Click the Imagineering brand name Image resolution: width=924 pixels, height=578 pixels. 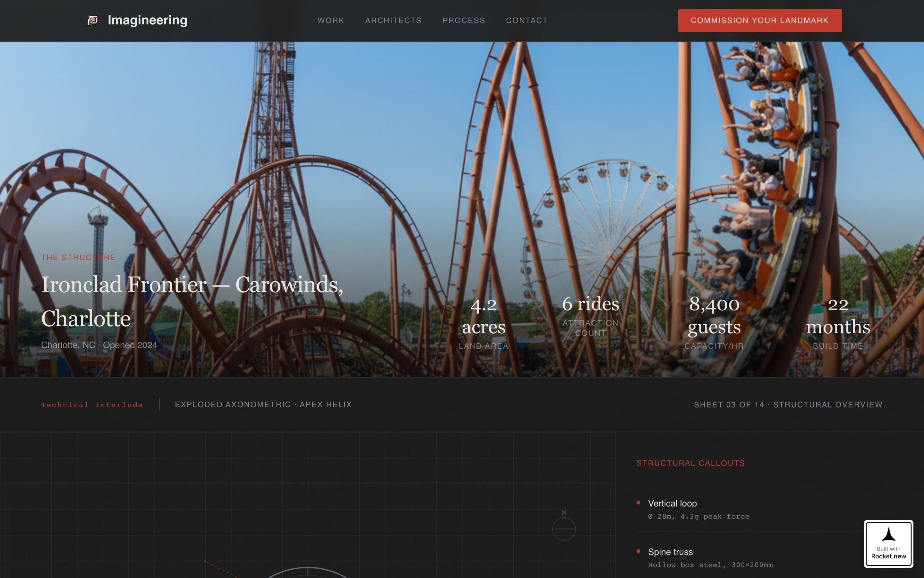click(x=147, y=20)
